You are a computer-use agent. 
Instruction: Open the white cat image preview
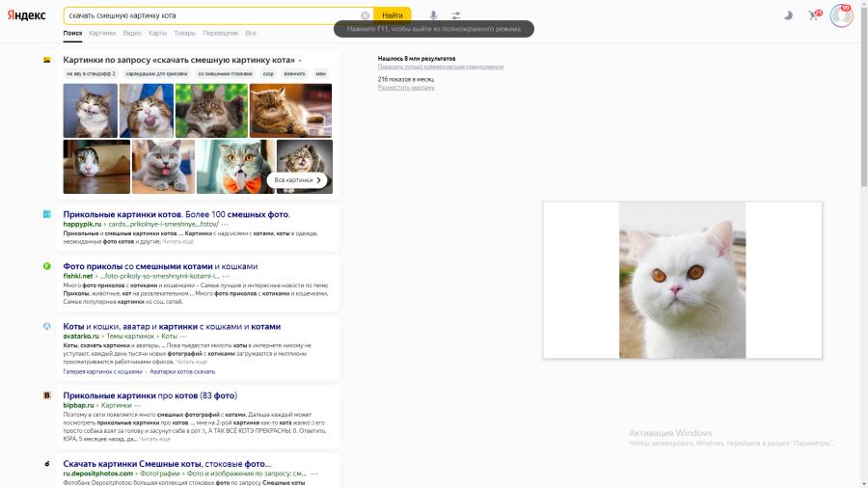(x=682, y=280)
